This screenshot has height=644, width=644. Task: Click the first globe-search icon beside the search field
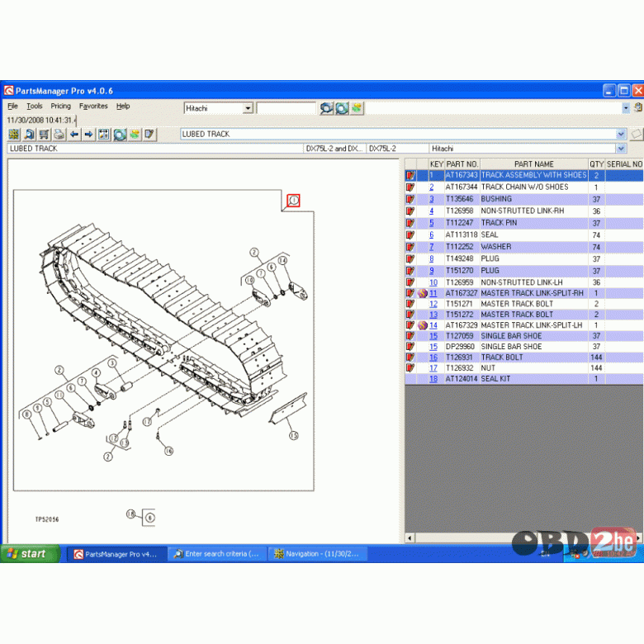coord(327,108)
